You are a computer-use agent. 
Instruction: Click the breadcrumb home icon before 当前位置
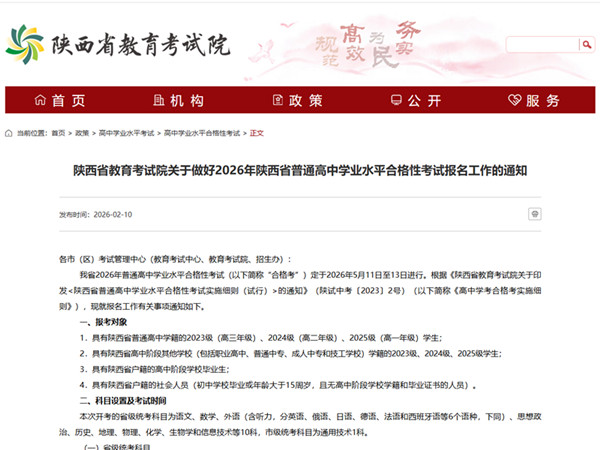[8, 133]
